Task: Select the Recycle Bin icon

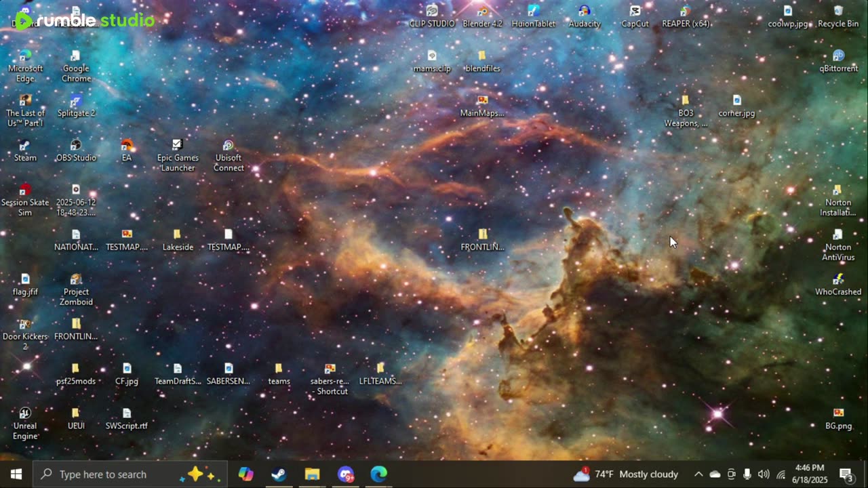Action: (x=838, y=16)
